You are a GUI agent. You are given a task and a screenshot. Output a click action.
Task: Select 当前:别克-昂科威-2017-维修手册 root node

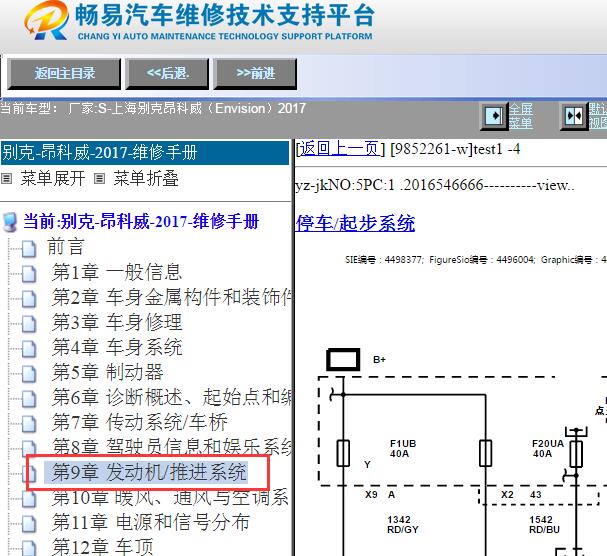coord(141,221)
